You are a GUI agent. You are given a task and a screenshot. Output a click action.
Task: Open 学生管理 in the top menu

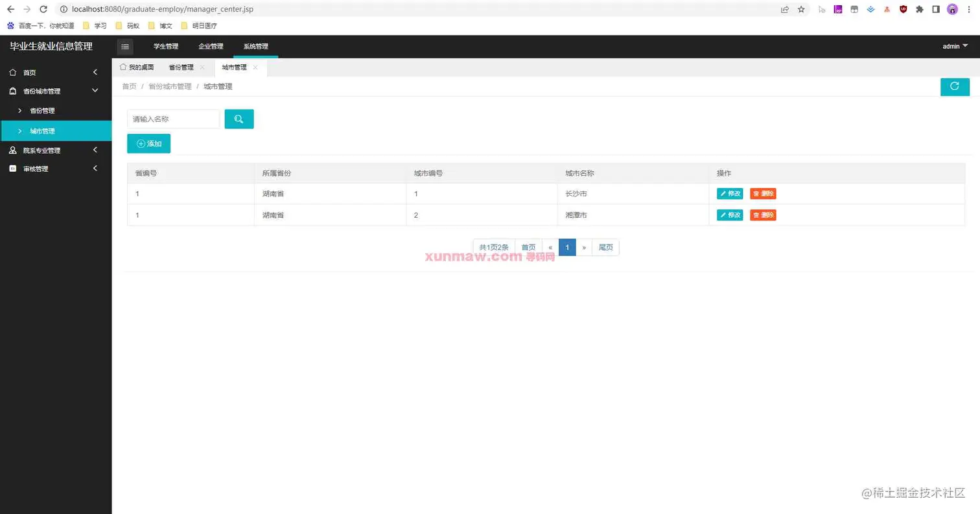(x=165, y=47)
